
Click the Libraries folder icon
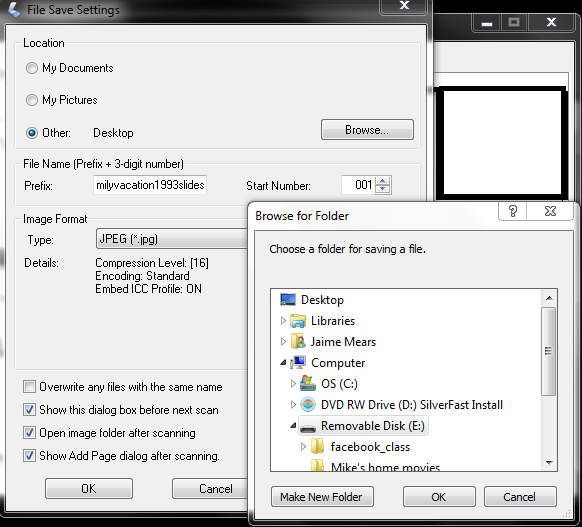click(298, 321)
